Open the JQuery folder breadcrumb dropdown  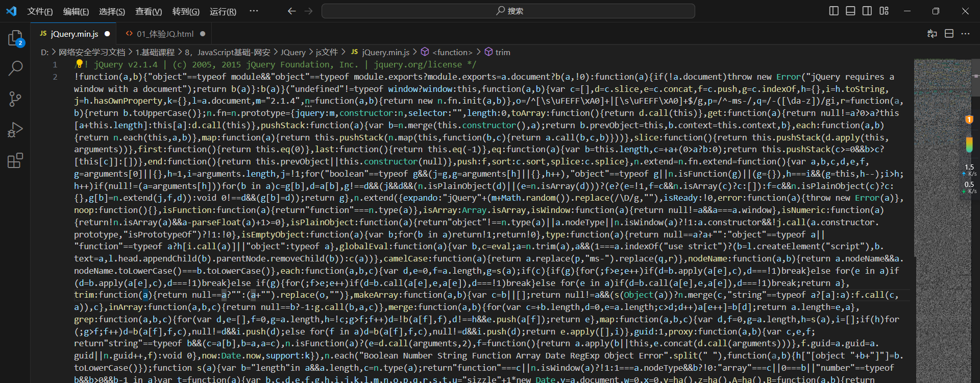click(x=293, y=52)
